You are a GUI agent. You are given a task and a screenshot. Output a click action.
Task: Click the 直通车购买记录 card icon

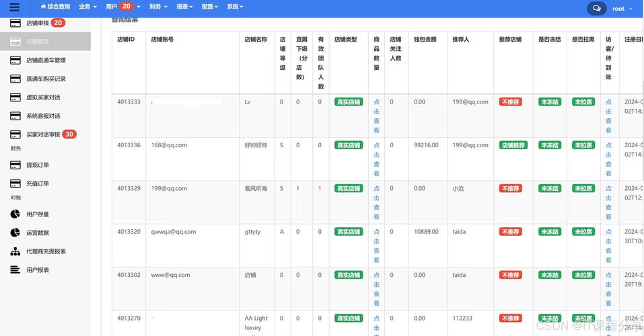coord(15,79)
